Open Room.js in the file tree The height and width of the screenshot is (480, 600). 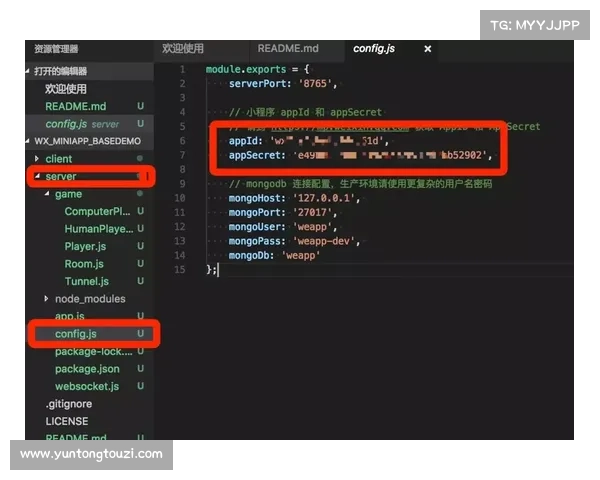click(83, 264)
